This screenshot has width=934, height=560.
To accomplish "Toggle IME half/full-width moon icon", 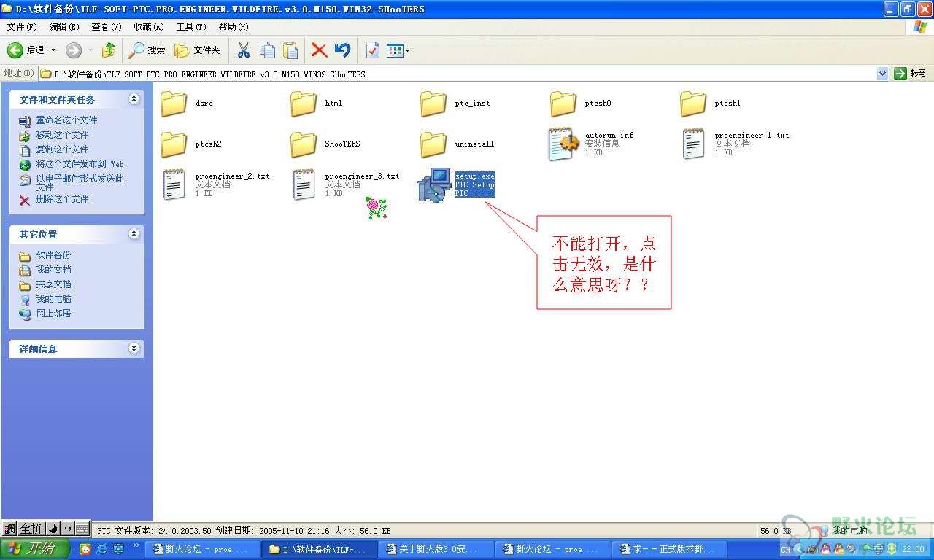I will (53, 529).
